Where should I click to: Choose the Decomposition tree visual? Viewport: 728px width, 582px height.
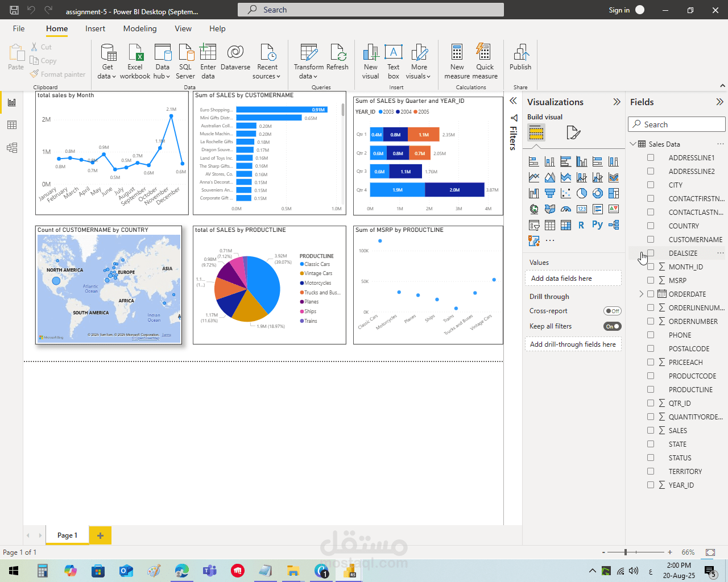pos(613,226)
